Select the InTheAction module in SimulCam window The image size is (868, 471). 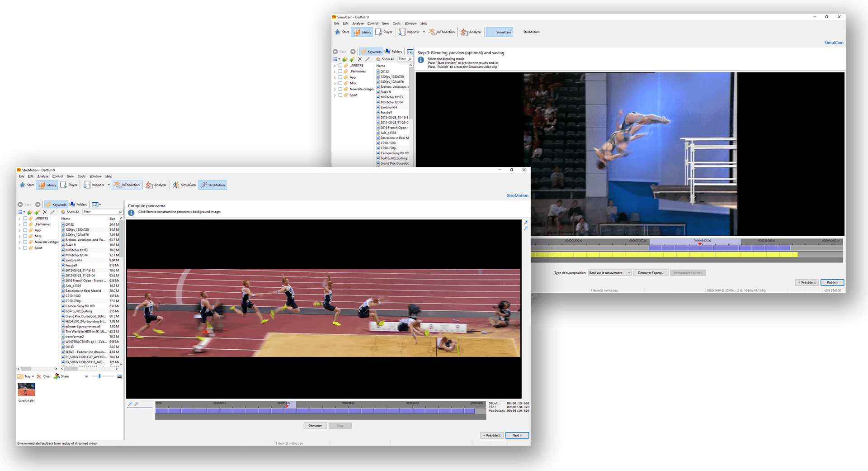pos(441,32)
